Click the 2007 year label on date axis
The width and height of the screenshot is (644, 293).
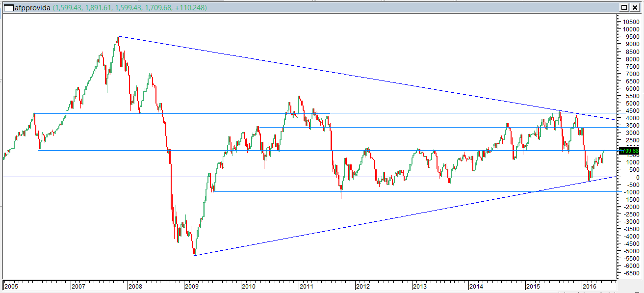click(78, 286)
